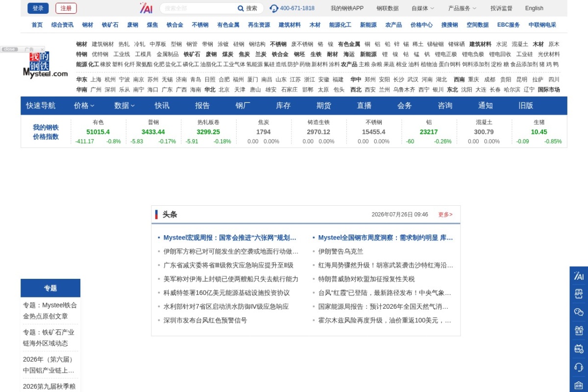Viewport: 588px width, 392px height.
Task: Focus the 搜索全部 search field
Action: pyautogui.click(x=197, y=8)
